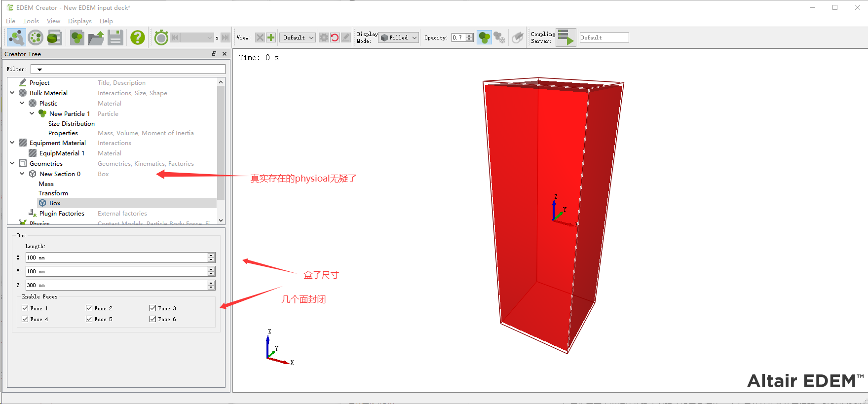Click the green plus add view icon
Image resolution: width=868 pixels, height=404 pixels.
click(271, 37)
